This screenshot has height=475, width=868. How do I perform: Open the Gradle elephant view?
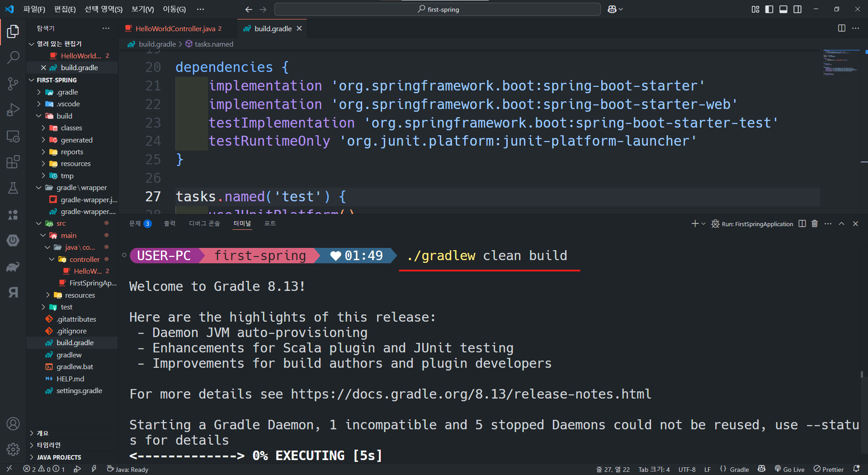click(13, 266)
